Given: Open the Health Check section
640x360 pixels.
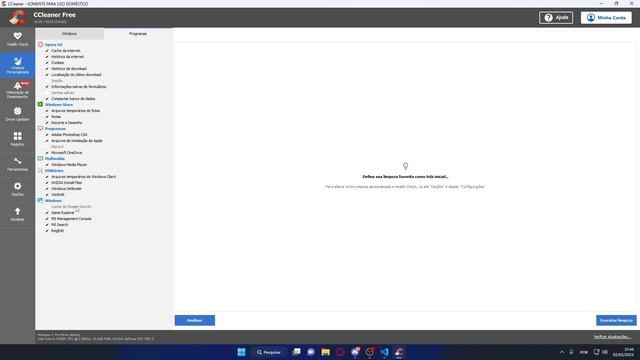Looking at the screenshot, I should click(x=18, y=39).
